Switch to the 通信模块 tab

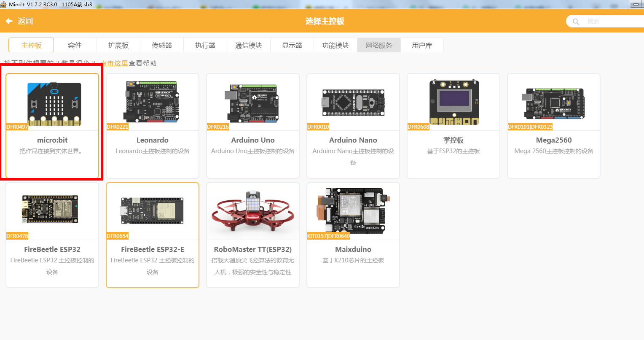click(249, 45)
